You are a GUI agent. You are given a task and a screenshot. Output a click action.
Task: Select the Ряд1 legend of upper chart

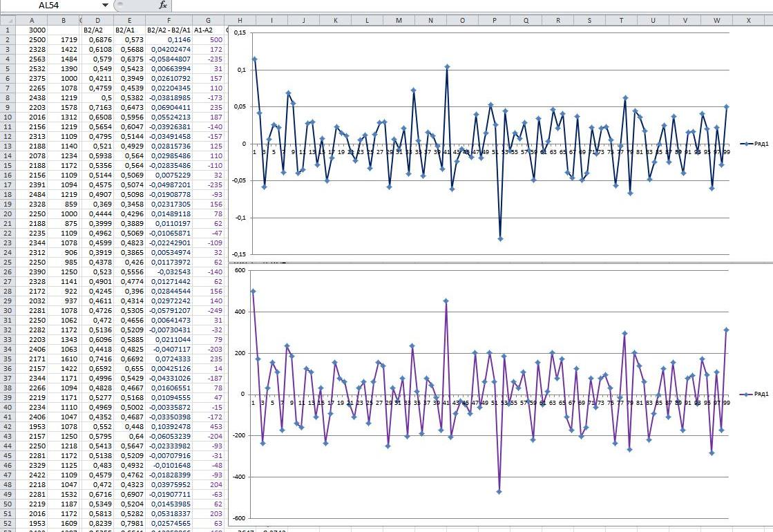754,144
